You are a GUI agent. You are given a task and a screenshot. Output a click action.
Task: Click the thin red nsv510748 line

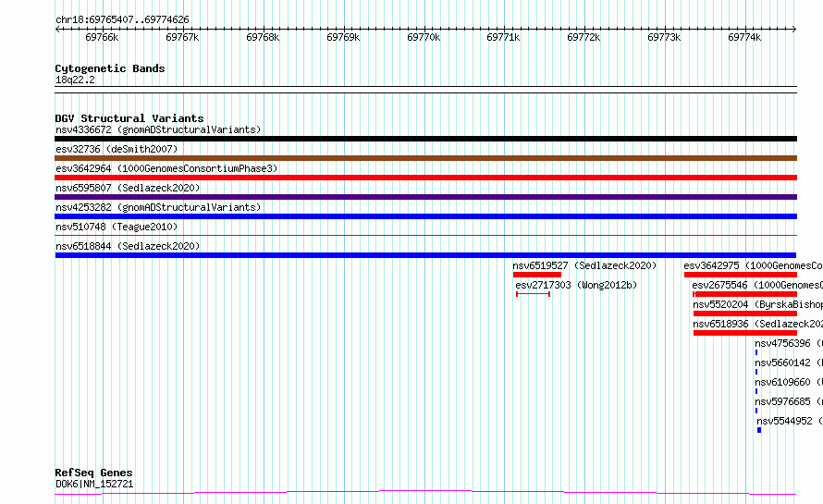[425, 235]
